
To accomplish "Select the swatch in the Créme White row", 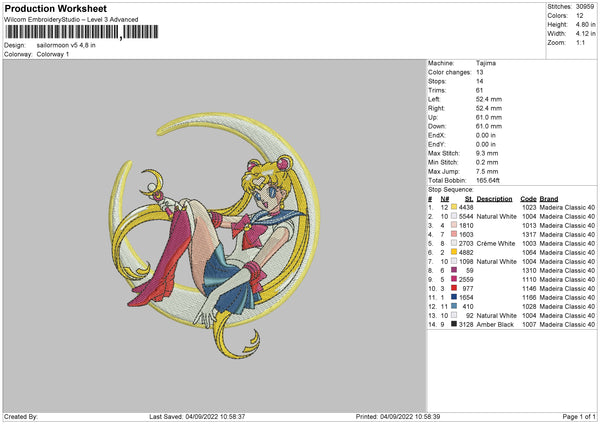I will [x=454, y=243].
